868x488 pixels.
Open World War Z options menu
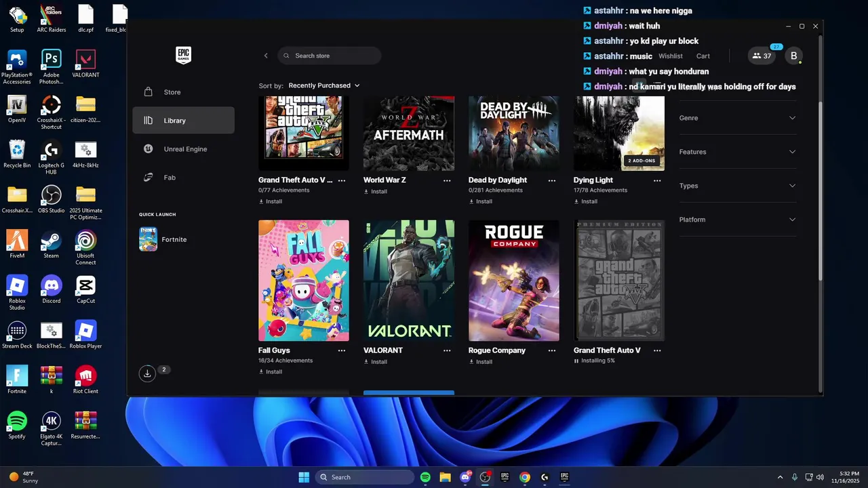coord(447,181)
